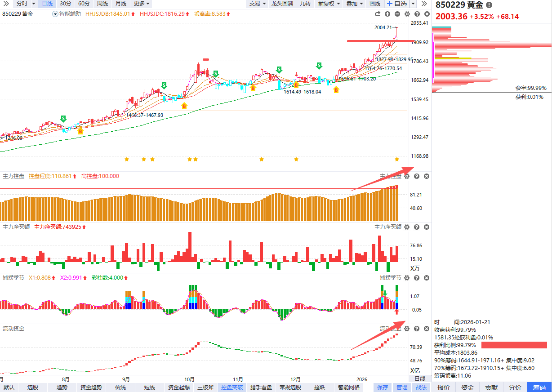Image resolution: width=552 pixels, height=392 pixels.
Task: Close the 捕捞季节 indicator panel
Action: click(427, 278)
